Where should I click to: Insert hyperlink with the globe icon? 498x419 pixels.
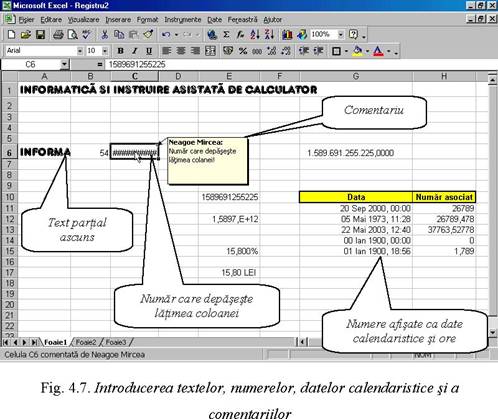tap(212, 35)
